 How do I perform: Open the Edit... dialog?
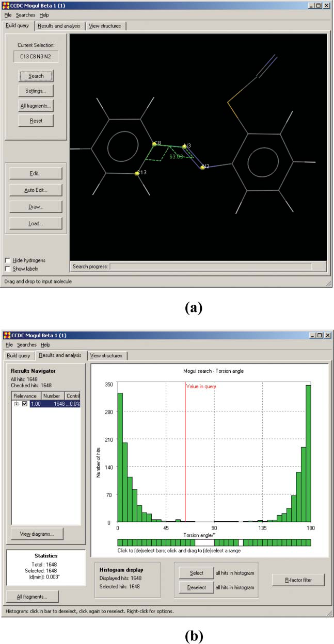pyautogui.click(x=36, y=173)
